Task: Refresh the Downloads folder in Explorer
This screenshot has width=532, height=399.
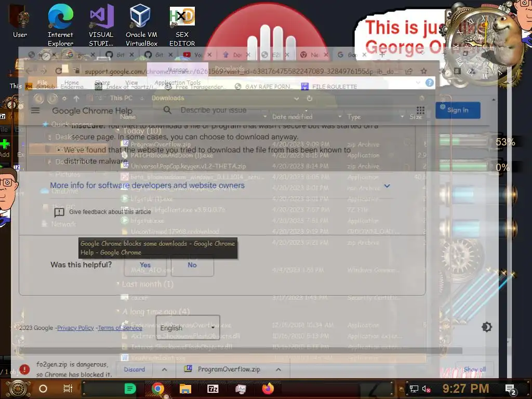Action: [x=310, y=98]
